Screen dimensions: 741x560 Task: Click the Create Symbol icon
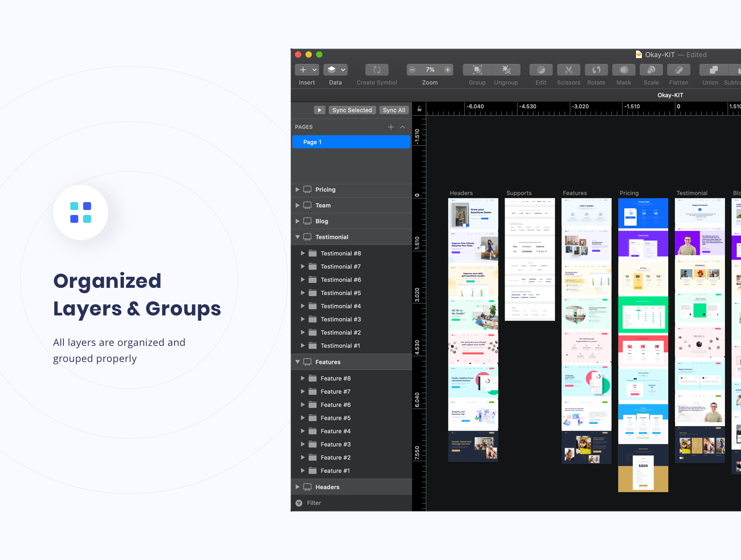click(377, 70)
